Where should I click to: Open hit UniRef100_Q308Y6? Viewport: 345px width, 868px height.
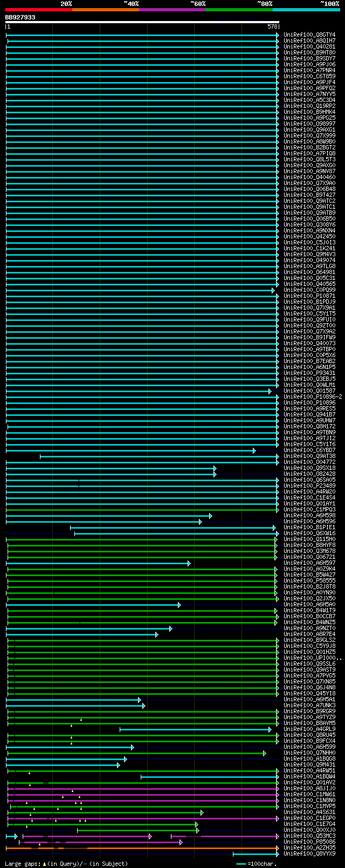pyautogui.click(x=309, y=225)
